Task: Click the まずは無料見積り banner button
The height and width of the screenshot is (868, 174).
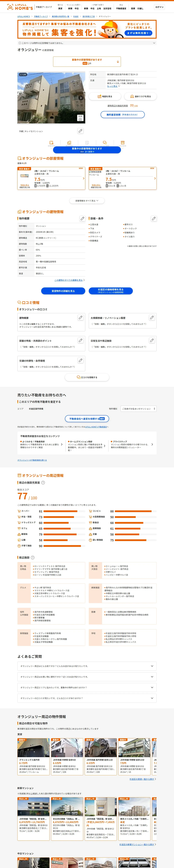Action: 138,33
